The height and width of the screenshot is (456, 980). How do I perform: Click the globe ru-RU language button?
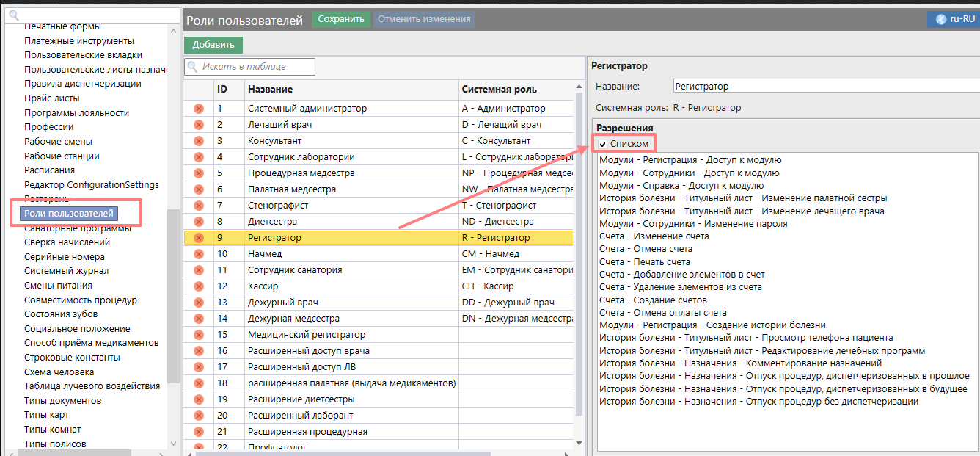click(953, 20)
